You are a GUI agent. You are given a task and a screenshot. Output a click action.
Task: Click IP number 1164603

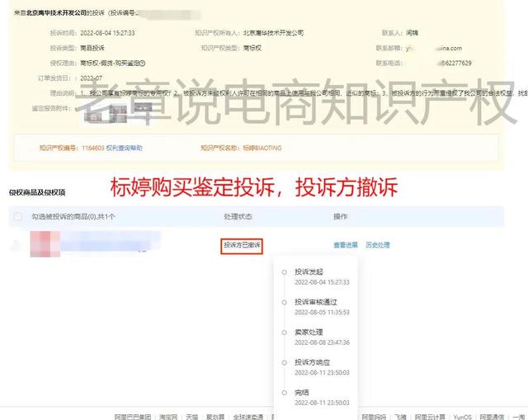93,148
